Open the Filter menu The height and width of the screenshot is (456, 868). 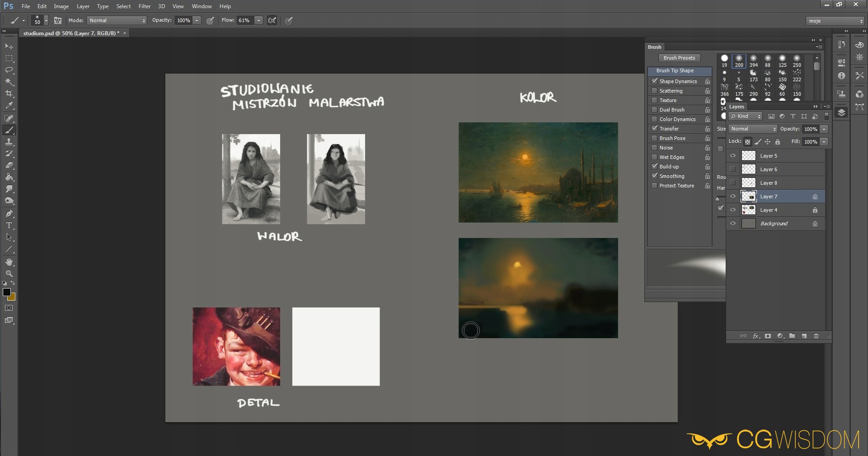point(145,6)
